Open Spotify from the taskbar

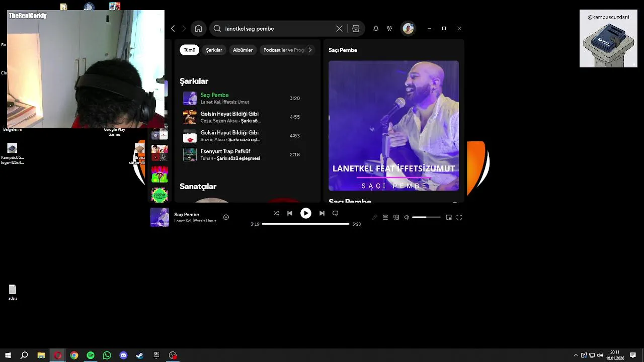click(x=91, y=355)
